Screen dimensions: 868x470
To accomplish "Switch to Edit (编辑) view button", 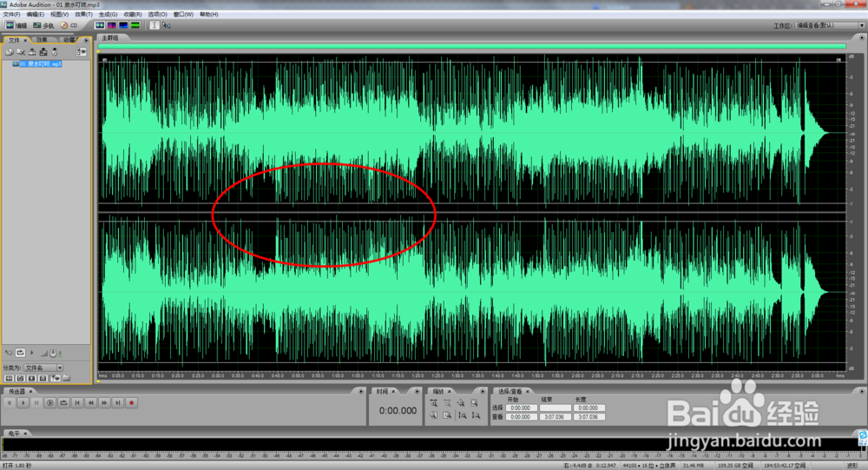I will click(x=16, y=25).
